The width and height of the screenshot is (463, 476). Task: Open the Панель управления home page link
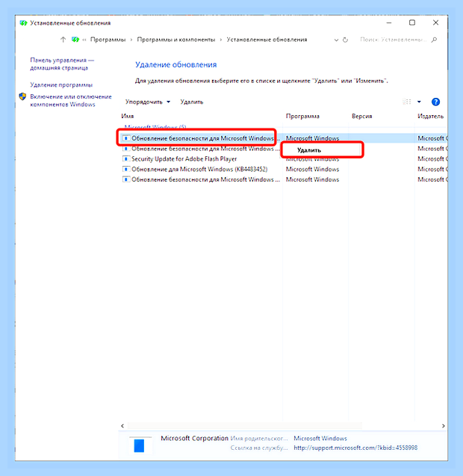62,64
